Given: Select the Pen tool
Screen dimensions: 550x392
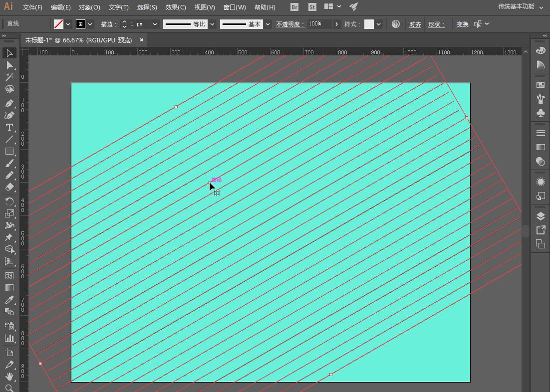Looking at the screenshot, I should click(x=9, y=103).
